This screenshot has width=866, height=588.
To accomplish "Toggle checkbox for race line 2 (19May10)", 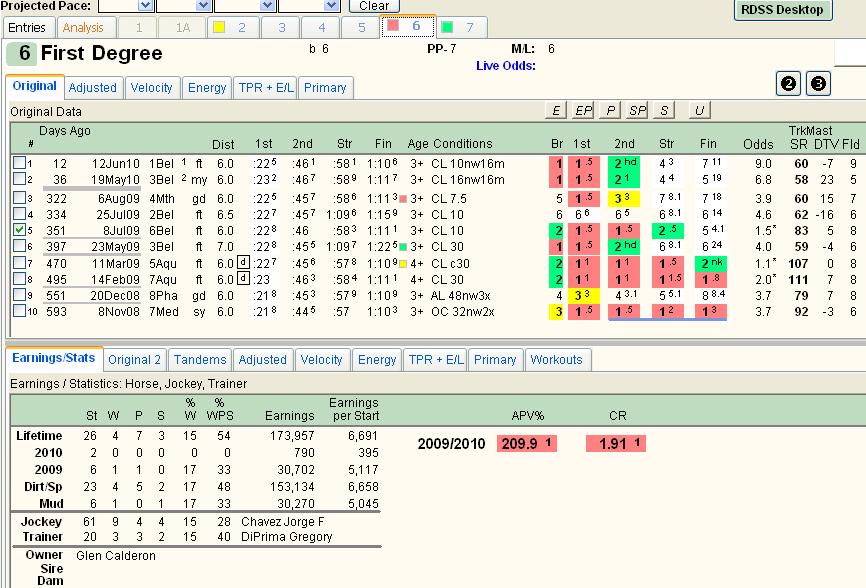I will pos(19,178).
